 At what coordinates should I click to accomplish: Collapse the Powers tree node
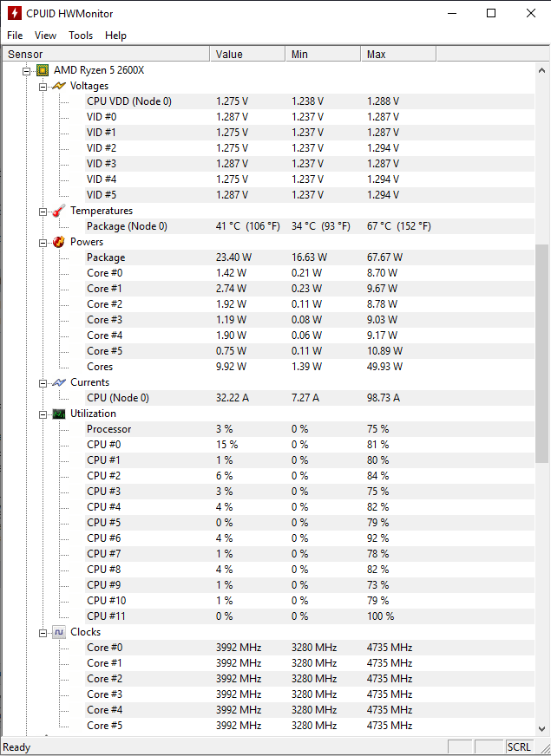(x=43, y=243)
